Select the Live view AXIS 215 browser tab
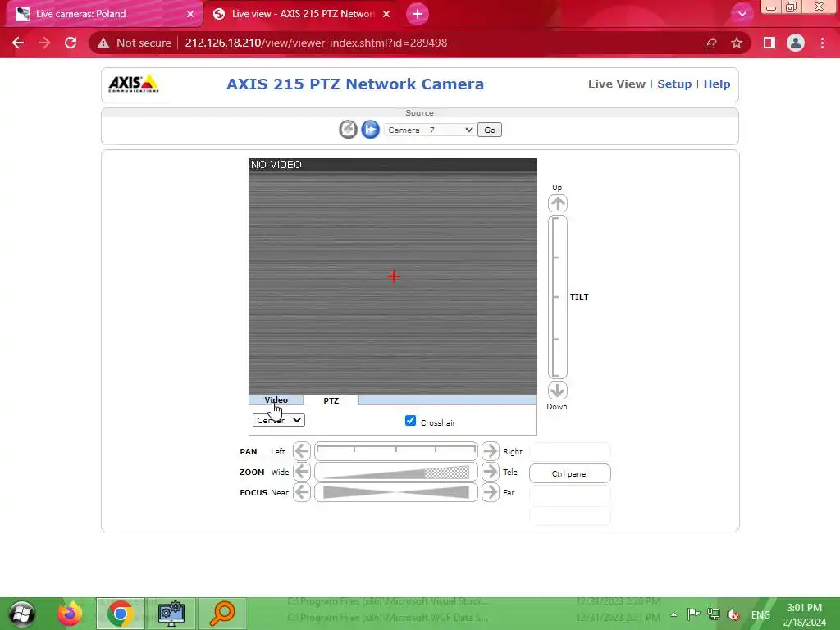Image resolution: width=840 pixels, height=630 pixels. point(303,14)
